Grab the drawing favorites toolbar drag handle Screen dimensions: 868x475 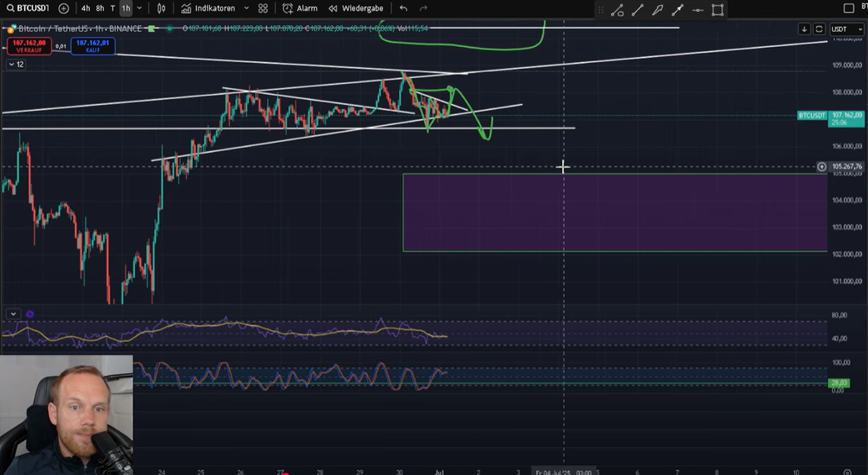tap(601, 10)
